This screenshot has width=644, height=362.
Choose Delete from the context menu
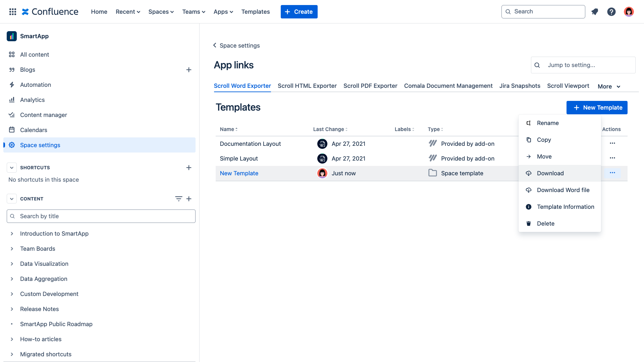545,224
